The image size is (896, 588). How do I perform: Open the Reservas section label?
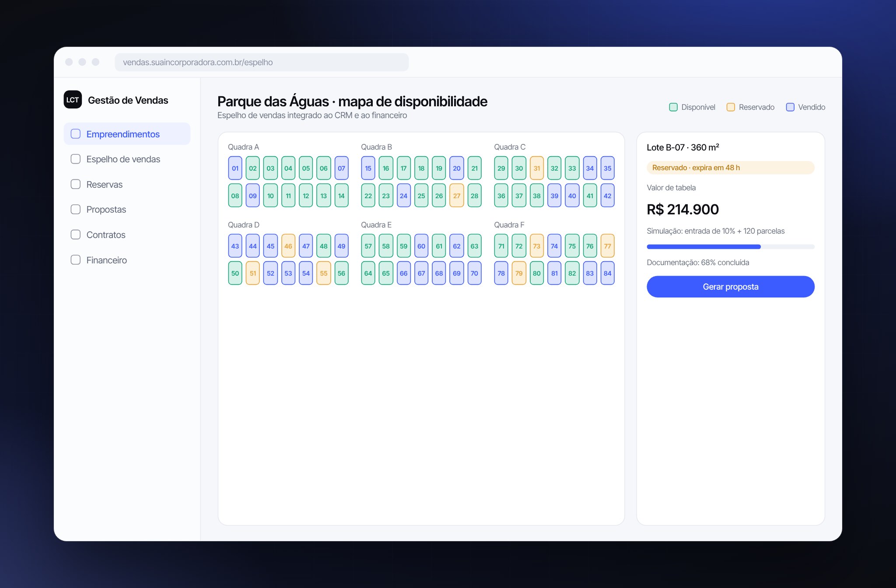tap(105, 184)
